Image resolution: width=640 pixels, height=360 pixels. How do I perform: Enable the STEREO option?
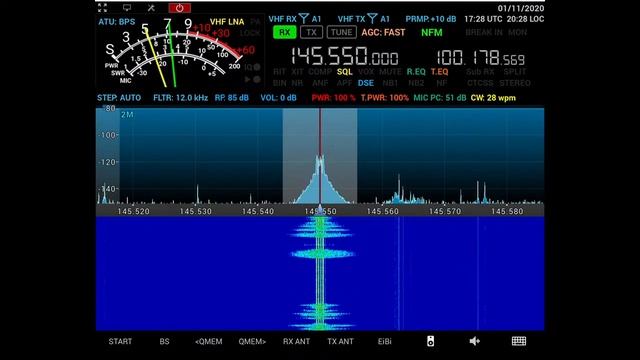coord(515,83)
